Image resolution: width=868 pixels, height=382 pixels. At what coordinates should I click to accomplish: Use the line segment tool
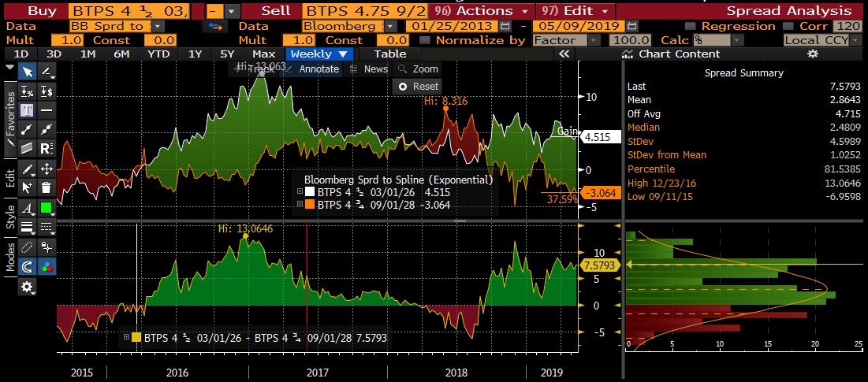(x=27, y=129)
